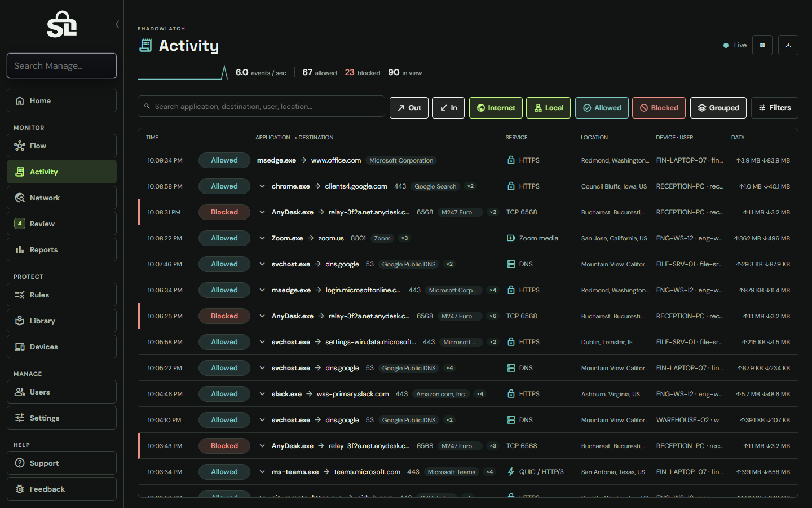
Task: Open the Filters panel
Action: click(774, 108)
